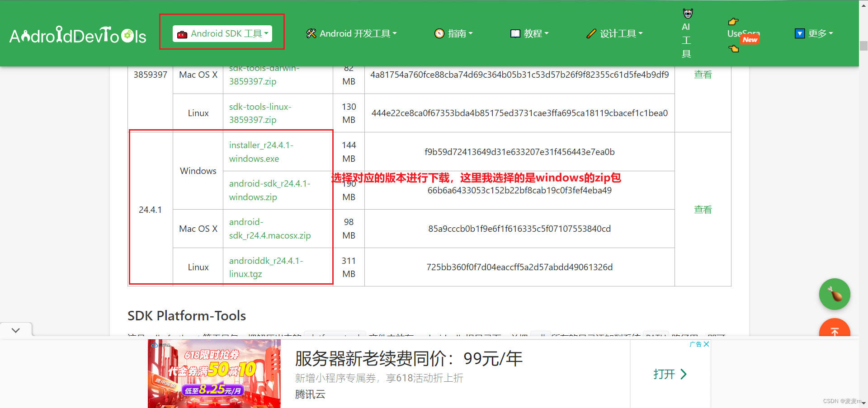The height and width of the screenshot is (408, 868).
Task: Click the floating chicken drumstick icon
Action: [835, 294]
